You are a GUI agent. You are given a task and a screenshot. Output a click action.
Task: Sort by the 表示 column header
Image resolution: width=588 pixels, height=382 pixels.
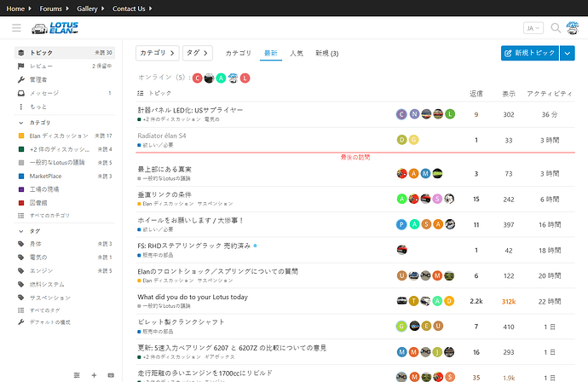pos(509,94)
